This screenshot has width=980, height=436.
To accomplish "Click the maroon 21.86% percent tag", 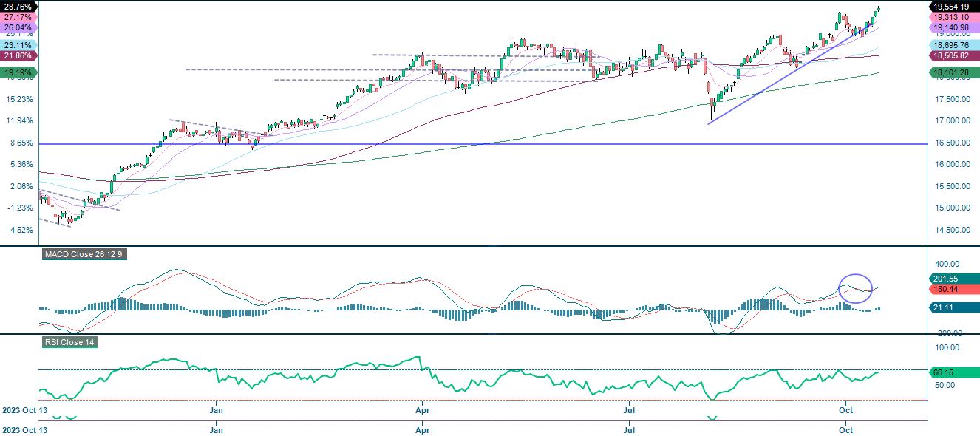I will pyautogui.click(x=18, y=55).
